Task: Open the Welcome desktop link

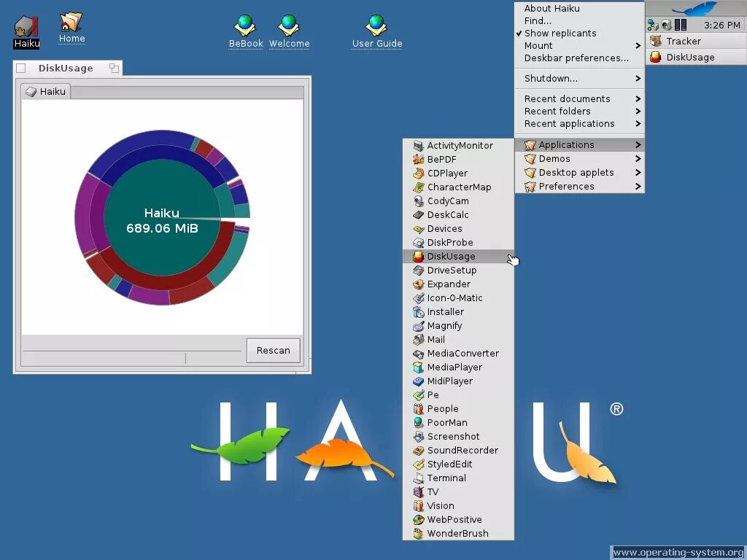Action: (x=289, y=32)
